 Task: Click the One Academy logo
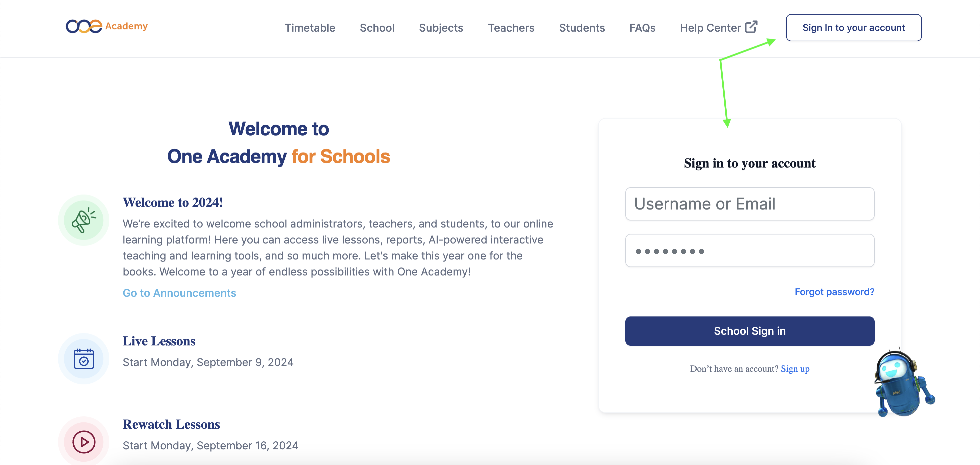[107, 27]
